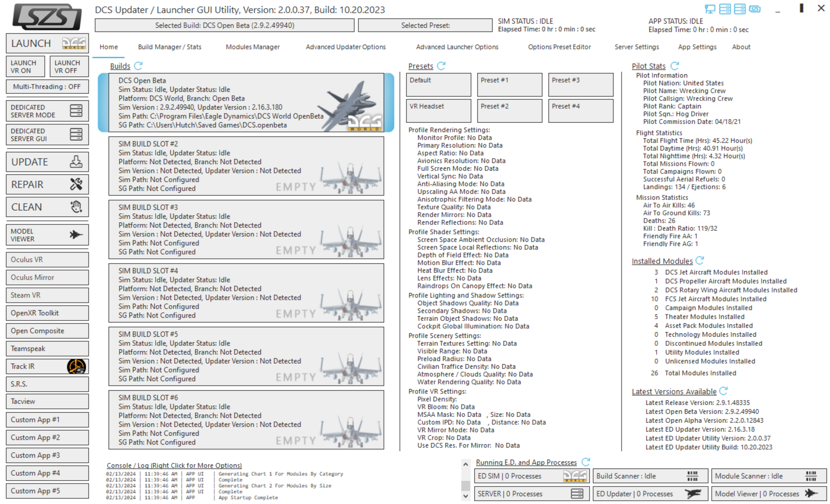Click DCS World logo on LAUNCH button
The height and width of the screenshot is (504, 830).
74,43
